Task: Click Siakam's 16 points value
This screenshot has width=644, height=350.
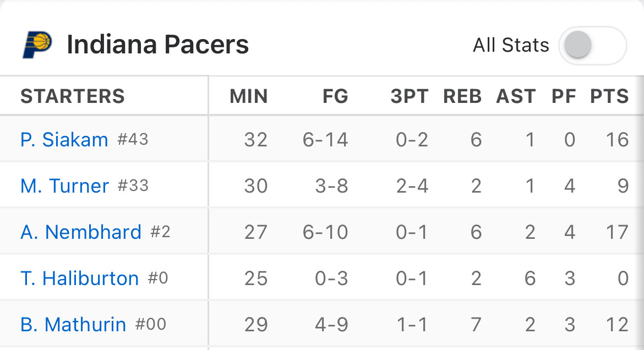Action: click(616, 140)
